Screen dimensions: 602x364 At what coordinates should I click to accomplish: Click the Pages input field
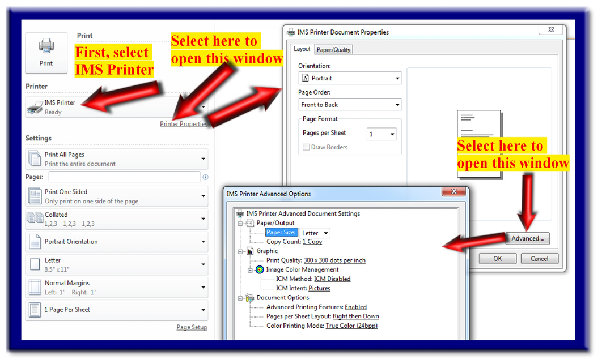tap(124, 177)
